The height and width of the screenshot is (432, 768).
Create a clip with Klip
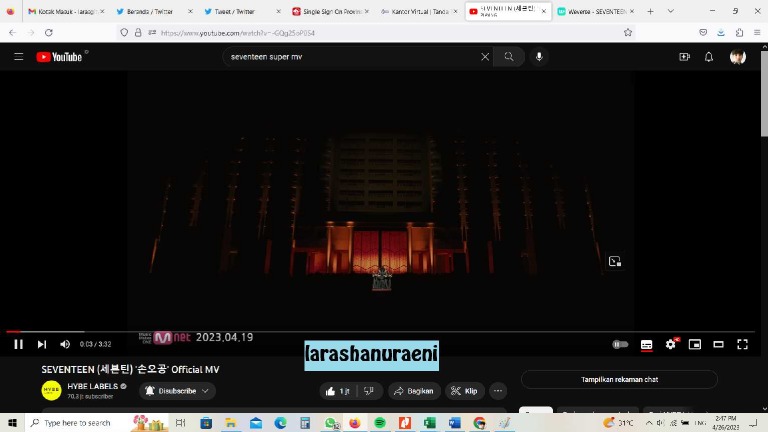(464, 391)
